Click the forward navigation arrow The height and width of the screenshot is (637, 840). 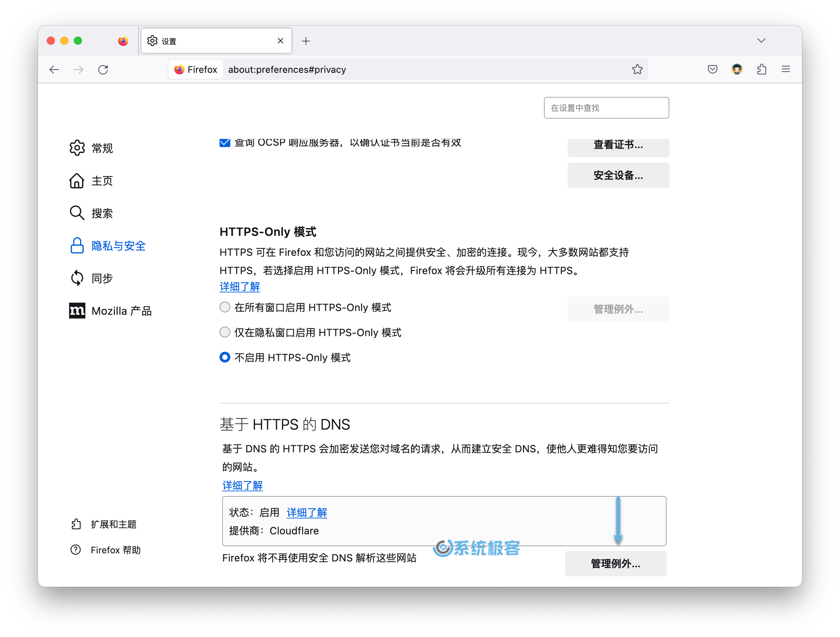coord(79,69)
